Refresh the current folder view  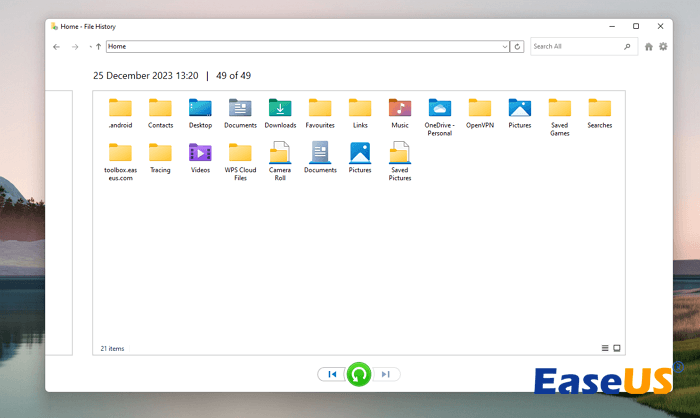[517, 46]
